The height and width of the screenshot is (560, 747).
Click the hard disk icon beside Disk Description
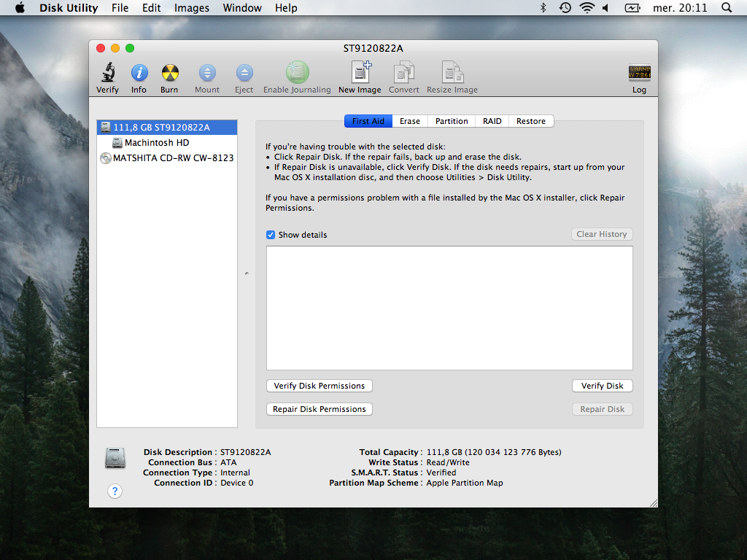pos(115,458)
